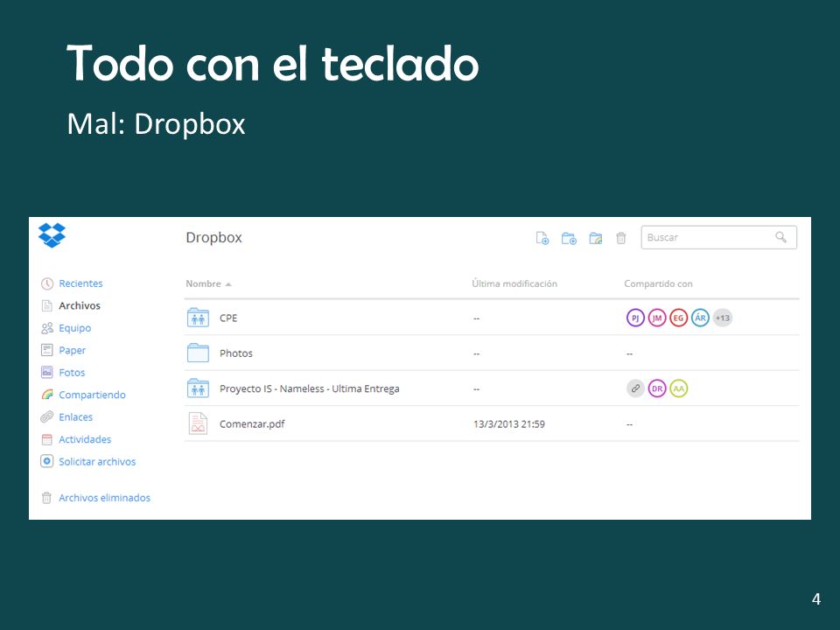Click the Archivos document icon
Image resolution: width=840 pixels, height=630 pixels.
pos(47,305)
